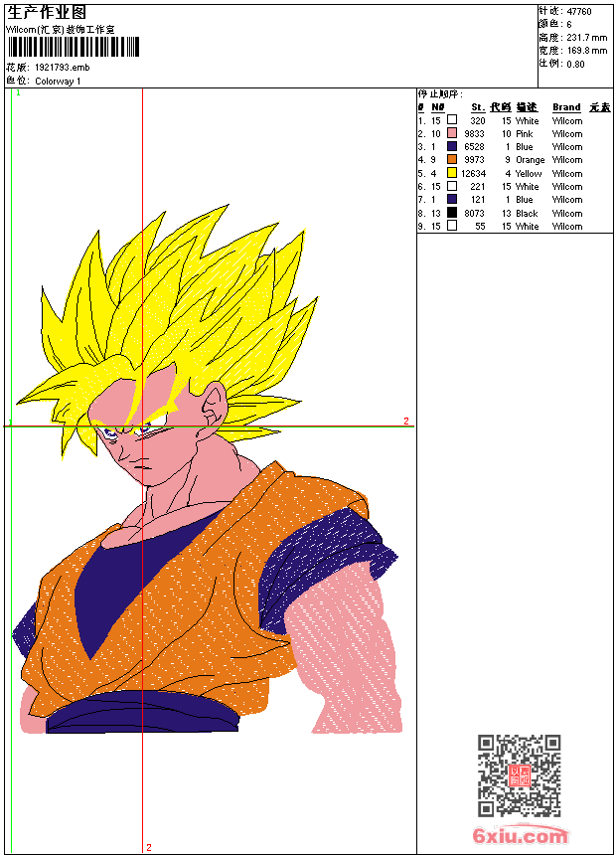Select the file name '1921793.emb'
This screenshot has width=616, height=855.
coord(63,68)
